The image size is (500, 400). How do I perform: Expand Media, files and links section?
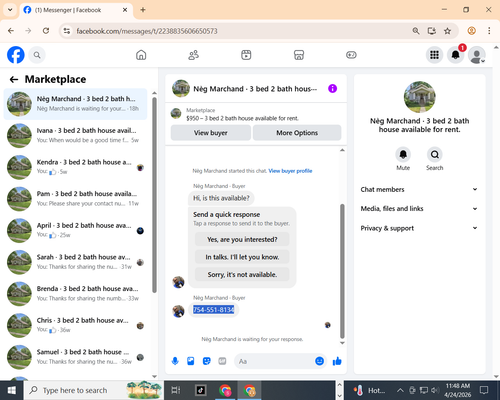(419, 209)
